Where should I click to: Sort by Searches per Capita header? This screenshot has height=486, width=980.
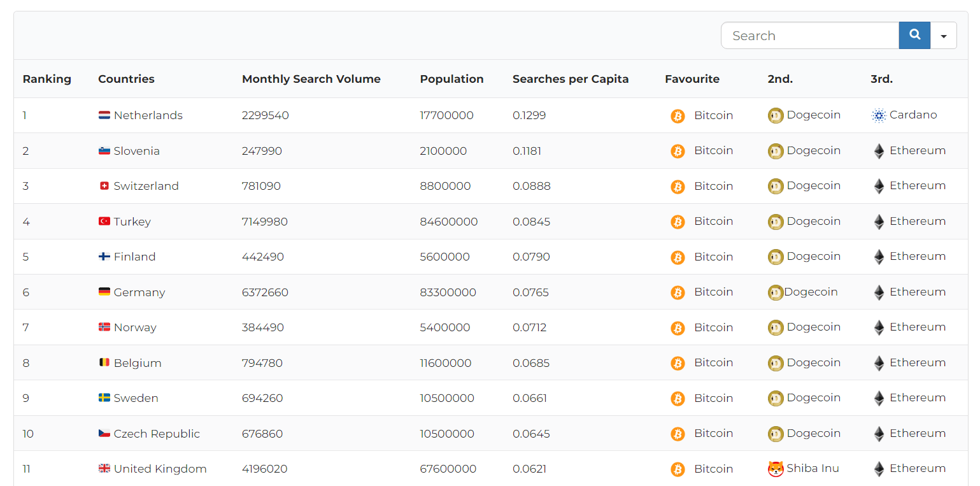(x=570, y=79)
